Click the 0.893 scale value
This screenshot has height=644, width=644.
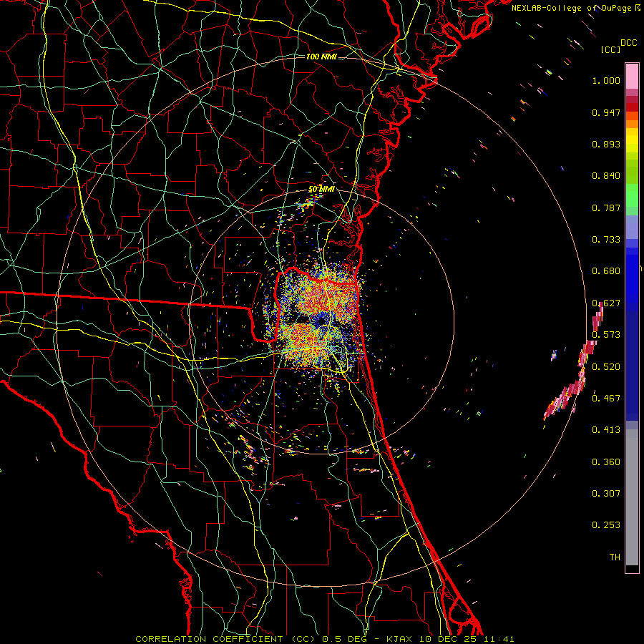click(x=606, y=144)
